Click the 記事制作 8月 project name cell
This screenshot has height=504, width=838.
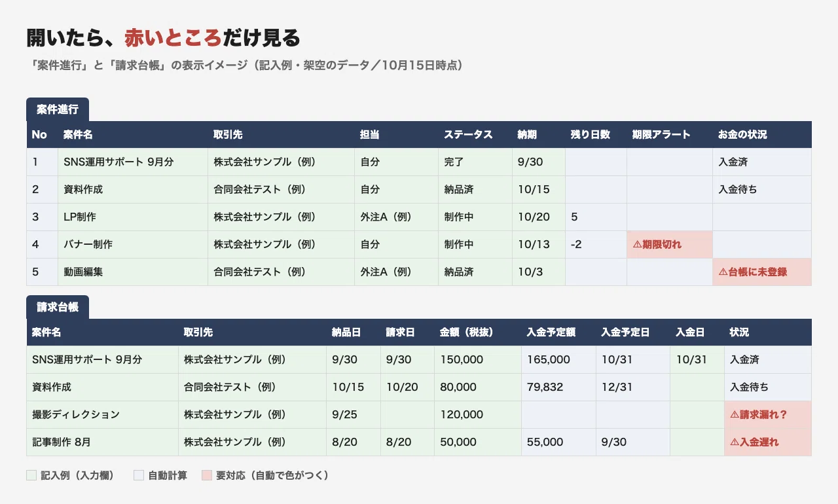click(102, 442)
